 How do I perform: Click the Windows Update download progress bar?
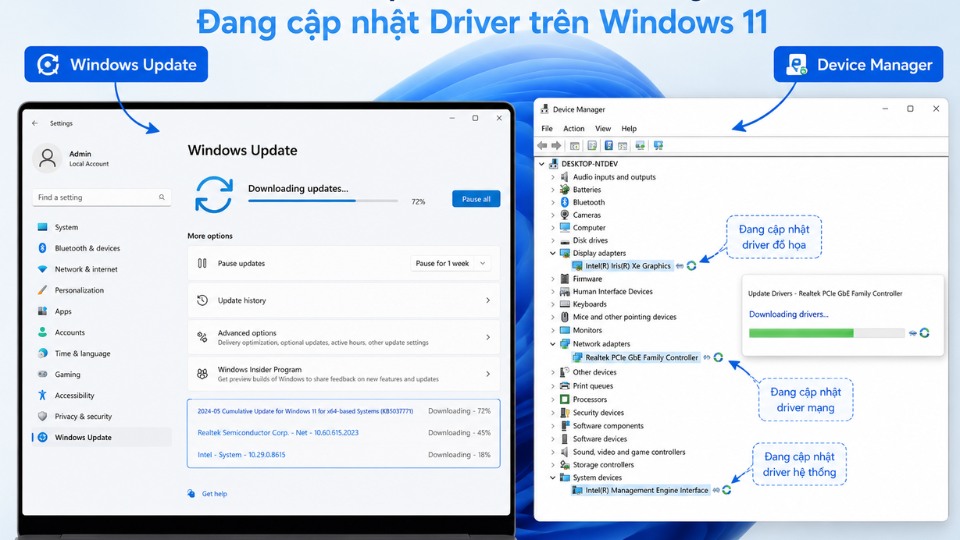pos(323,201)
